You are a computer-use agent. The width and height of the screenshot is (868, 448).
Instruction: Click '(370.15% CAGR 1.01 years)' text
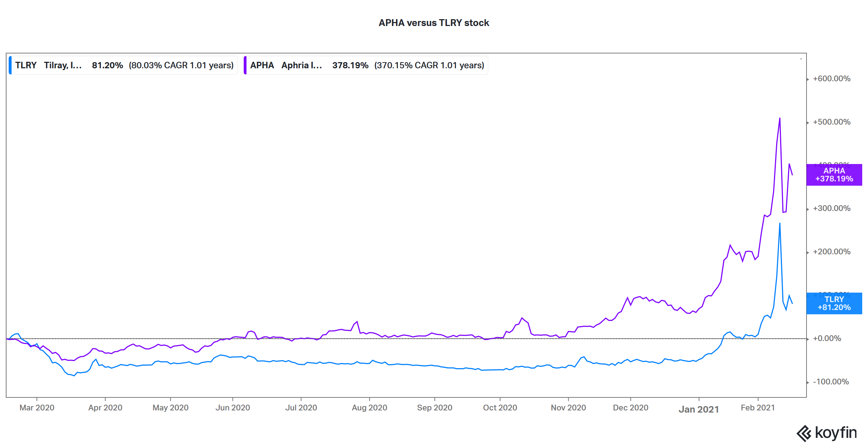coord(429,65)
